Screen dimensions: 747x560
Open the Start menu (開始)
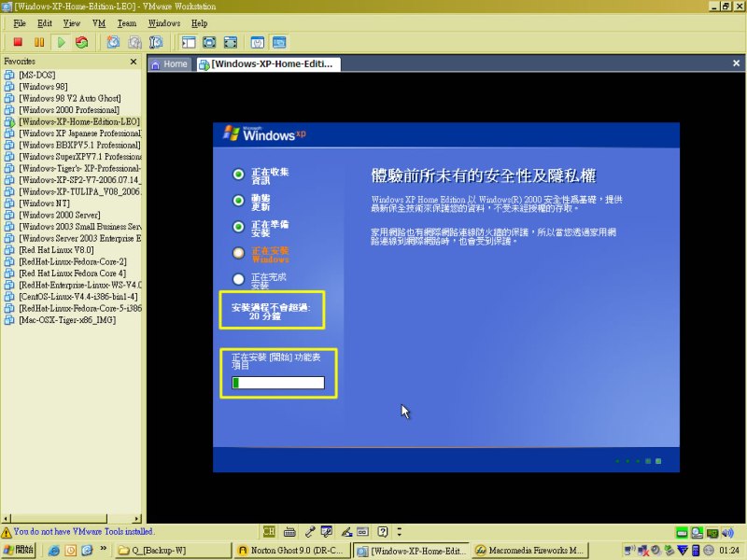(19, 550)
